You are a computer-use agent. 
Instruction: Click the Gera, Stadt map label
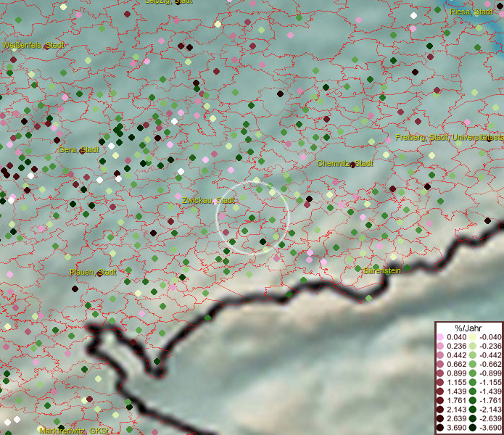(x=79, y=149)
